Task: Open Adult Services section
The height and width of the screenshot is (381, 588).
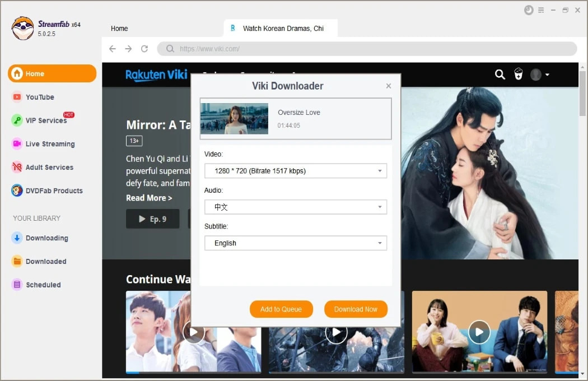Action: point(49,168)
